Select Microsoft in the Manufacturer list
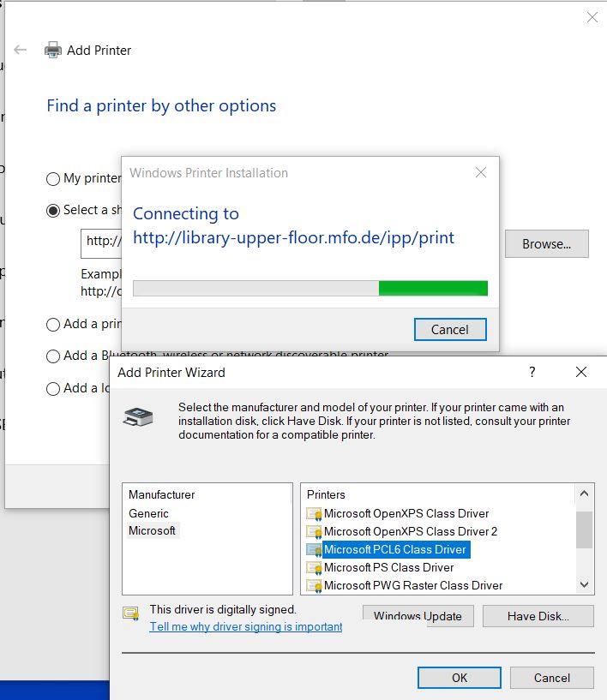This screenshot has height=700, width=607. 153,531
